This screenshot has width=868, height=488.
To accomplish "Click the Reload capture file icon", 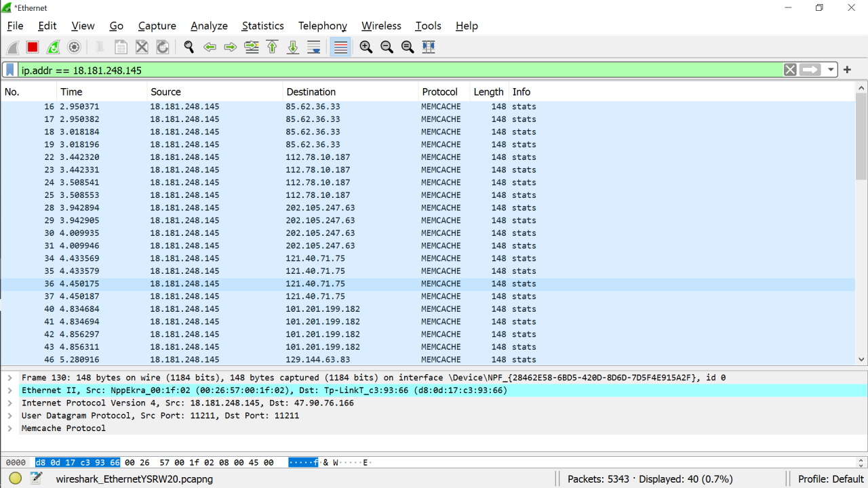I will click(x=163, y=47).
